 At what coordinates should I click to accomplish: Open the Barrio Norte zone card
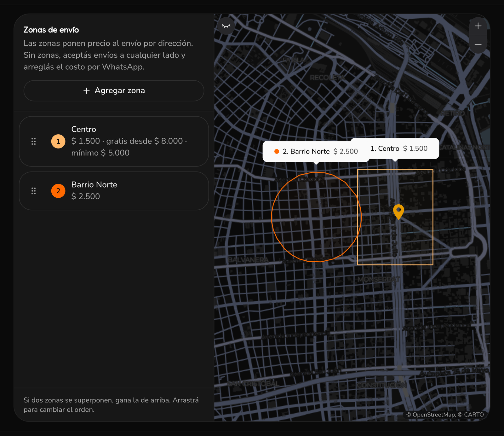click(x=114, y=191)
